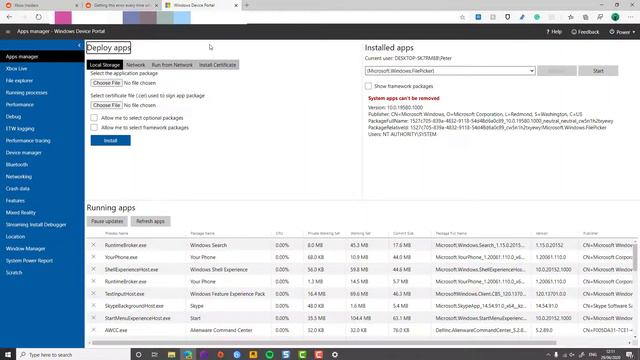Kill TextInputHost.exe with X icon
This screenshot has width=640, height=360.
[x=93, y=293]
